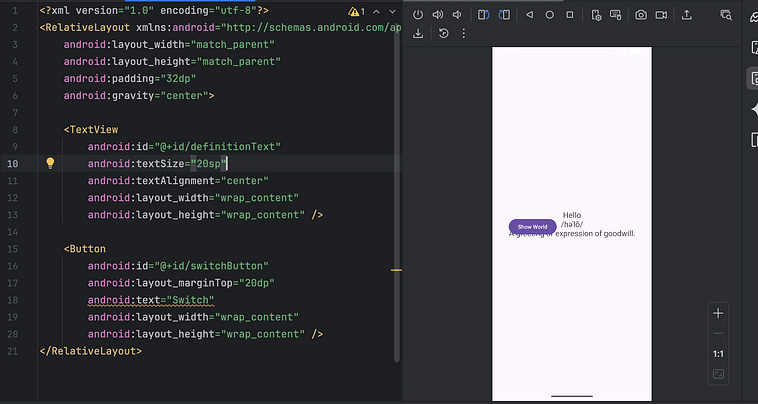Click the editor vertical scrollbar
The width and height of the screenshot is (758, 404).
click(x=397, y=193)
